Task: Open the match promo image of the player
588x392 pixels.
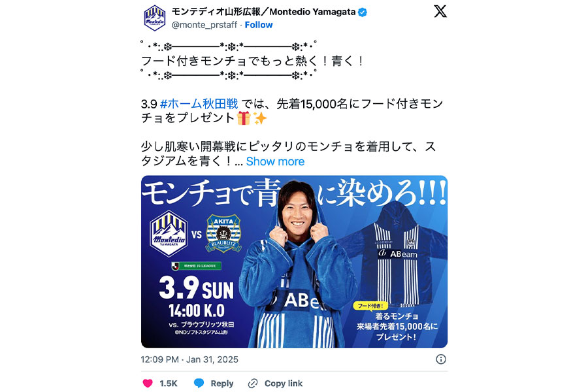Action: tap(294, 262)
